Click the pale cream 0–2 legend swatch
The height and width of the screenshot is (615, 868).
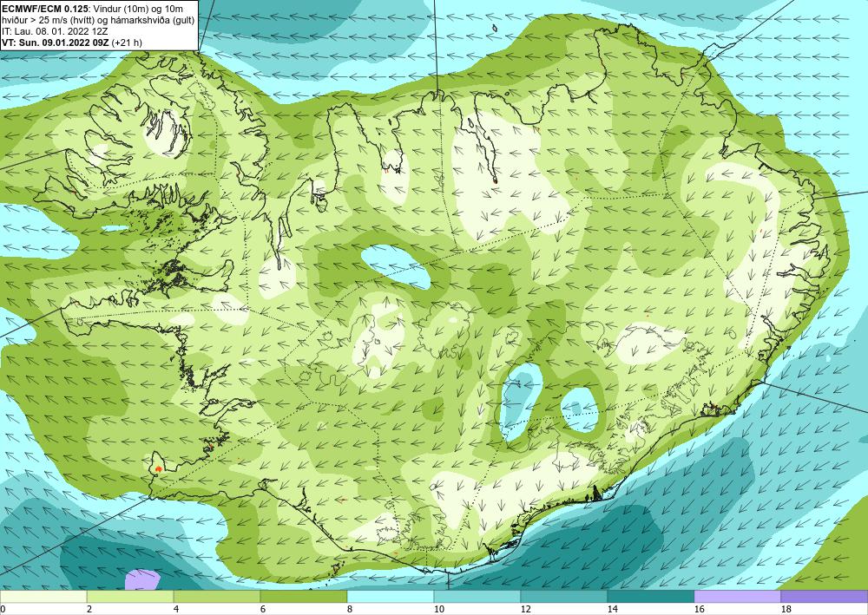coord(43,596)
